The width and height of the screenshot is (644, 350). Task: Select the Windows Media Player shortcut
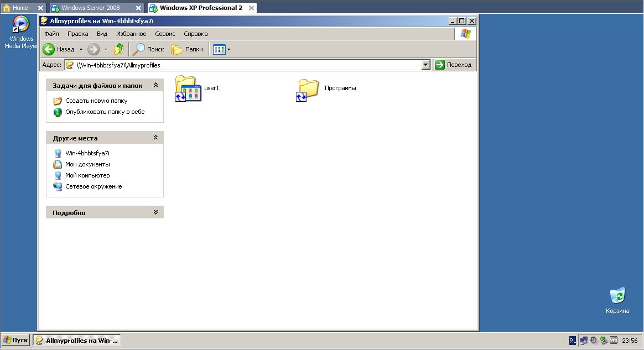click(20, 32)
